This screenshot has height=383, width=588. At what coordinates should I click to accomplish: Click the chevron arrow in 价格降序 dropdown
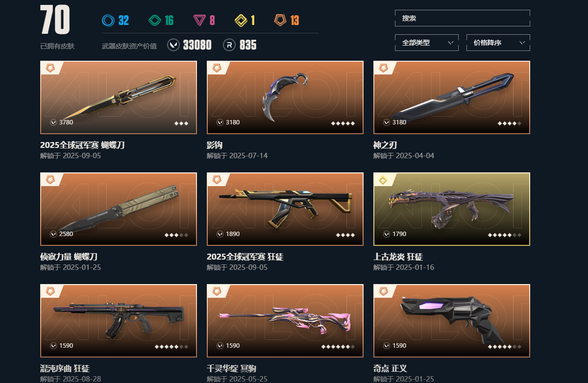pos(522,43)
